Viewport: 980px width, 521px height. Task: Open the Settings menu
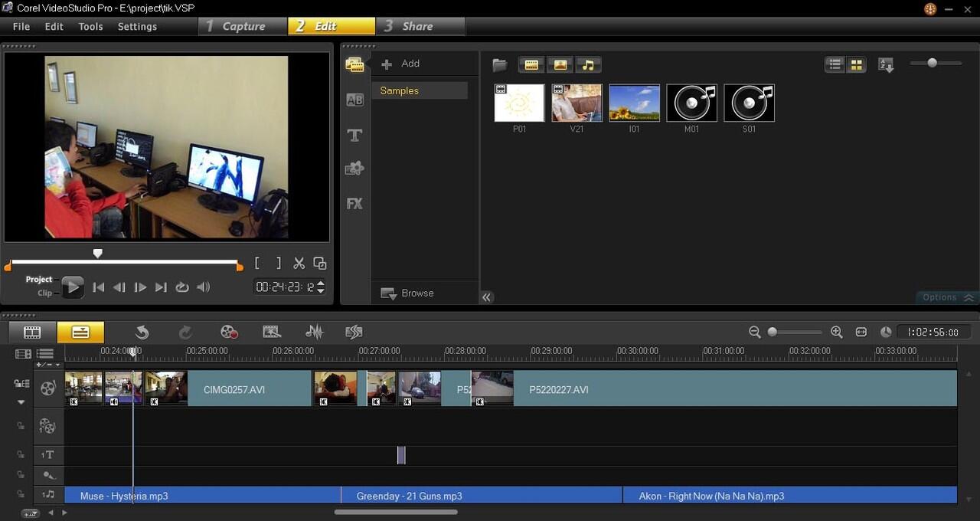[137, 26]
